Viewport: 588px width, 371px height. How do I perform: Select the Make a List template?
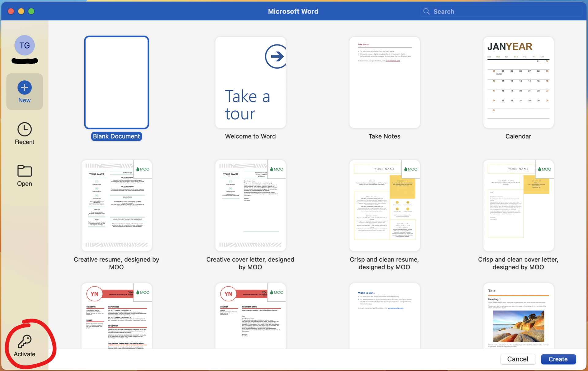coord(384,316)
